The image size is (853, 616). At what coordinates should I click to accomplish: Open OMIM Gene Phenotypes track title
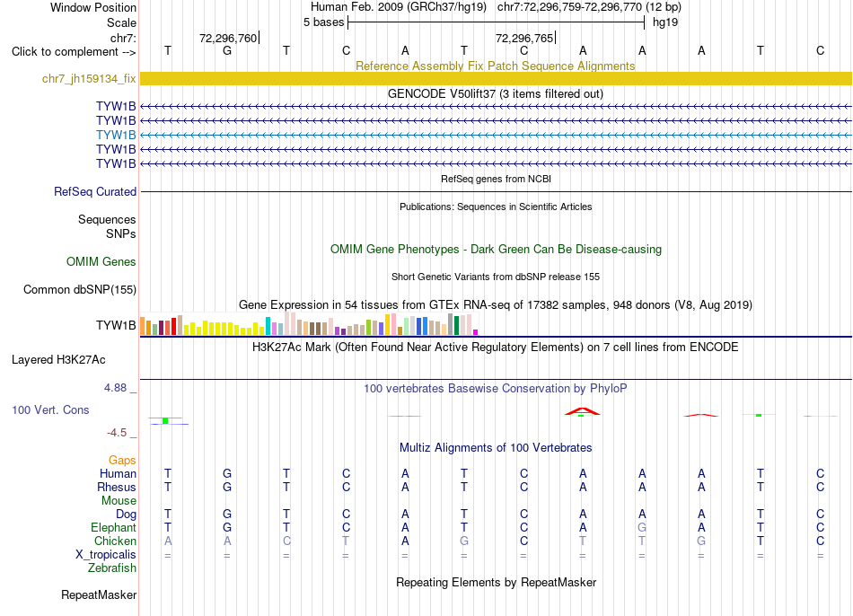coord(496,250)
